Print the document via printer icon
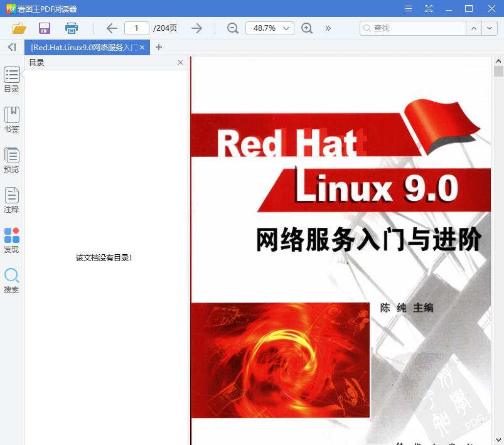This screenshot has width=504, height=445. tap(72, 28)
